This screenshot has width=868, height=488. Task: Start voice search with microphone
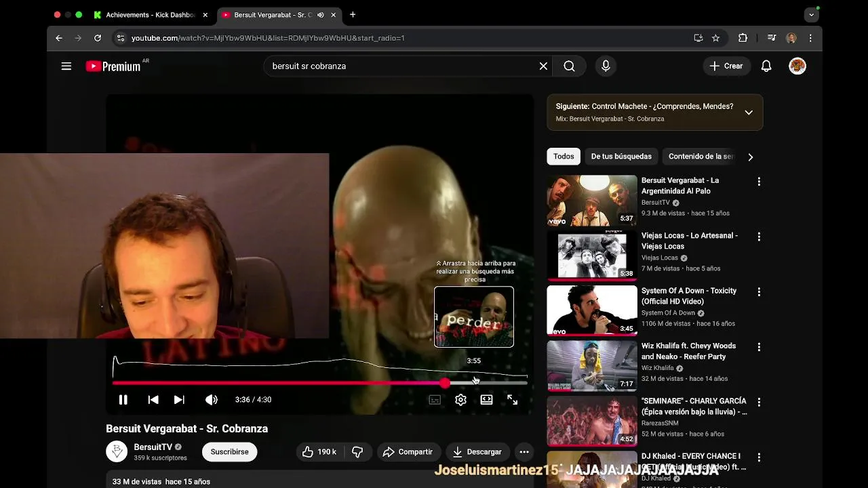coord(606,66)
